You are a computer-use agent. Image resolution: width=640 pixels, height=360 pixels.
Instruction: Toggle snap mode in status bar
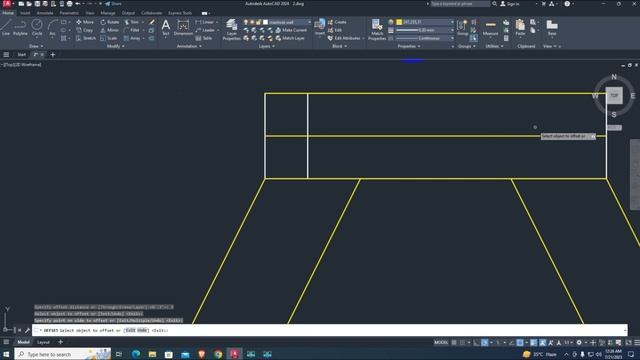click(x=462, y=342)
